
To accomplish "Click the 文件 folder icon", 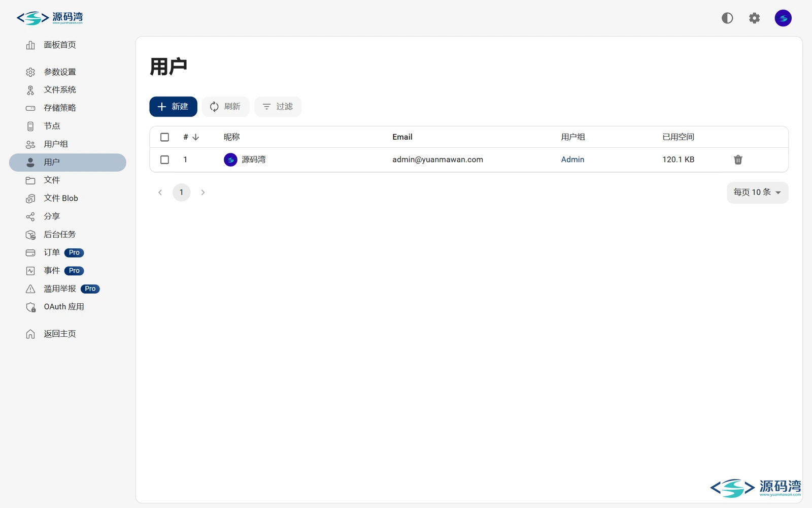I will click(x=30, y=180).
